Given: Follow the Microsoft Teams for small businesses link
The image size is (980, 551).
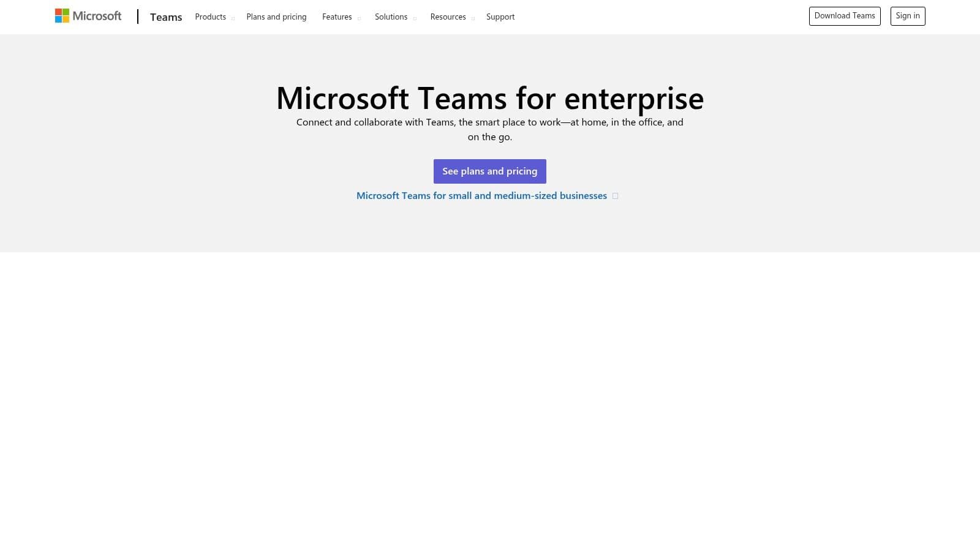Looking at the screenshot, I should point(481,195).
